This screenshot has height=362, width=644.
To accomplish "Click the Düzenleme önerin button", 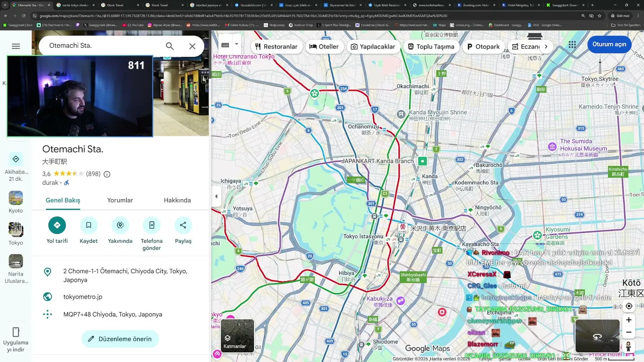I will click(120, 339).
